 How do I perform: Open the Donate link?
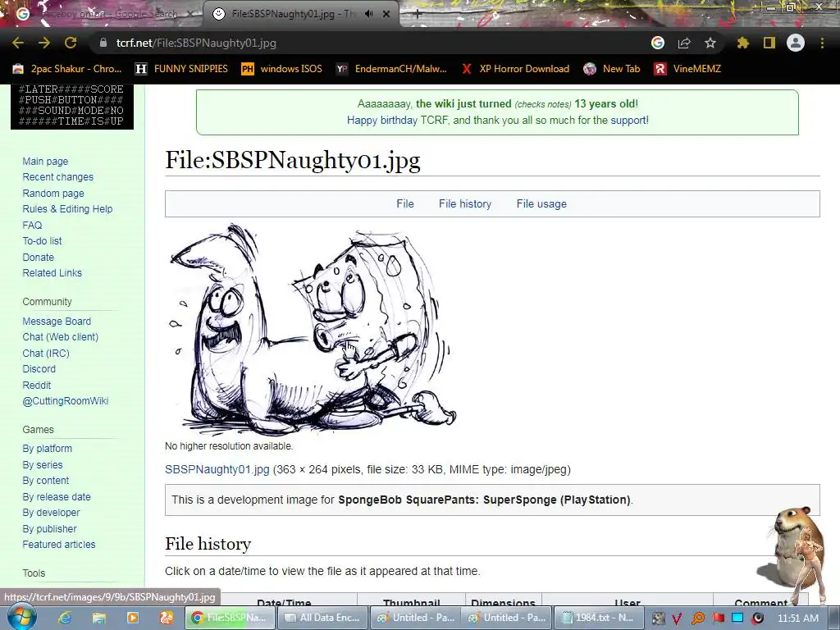[x=38, y=257]
